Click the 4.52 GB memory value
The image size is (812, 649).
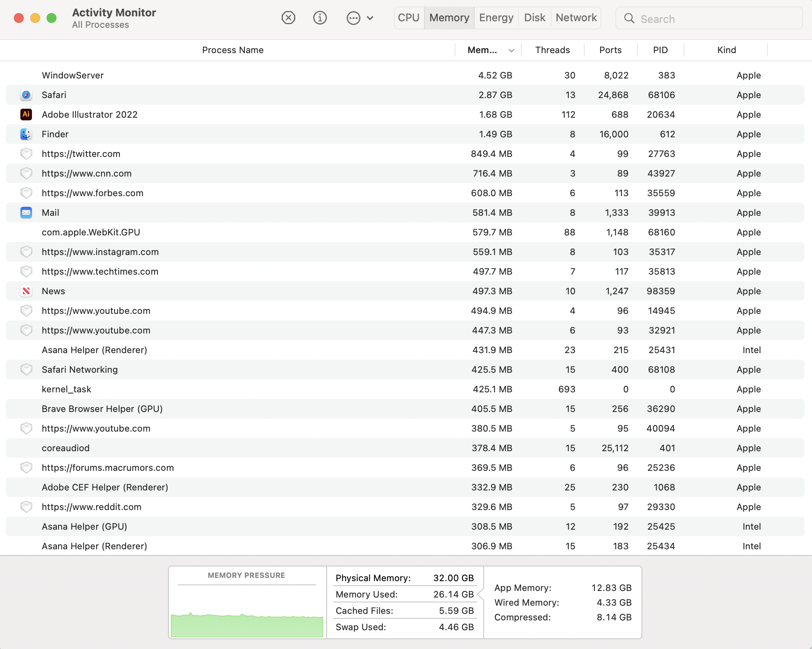pyautogui.click(x=495, y=75)
